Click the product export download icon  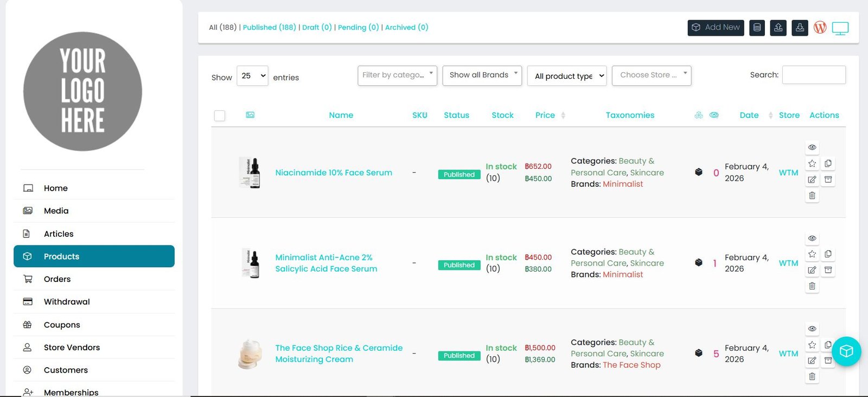pyautogui.click(x=800, y=28)
